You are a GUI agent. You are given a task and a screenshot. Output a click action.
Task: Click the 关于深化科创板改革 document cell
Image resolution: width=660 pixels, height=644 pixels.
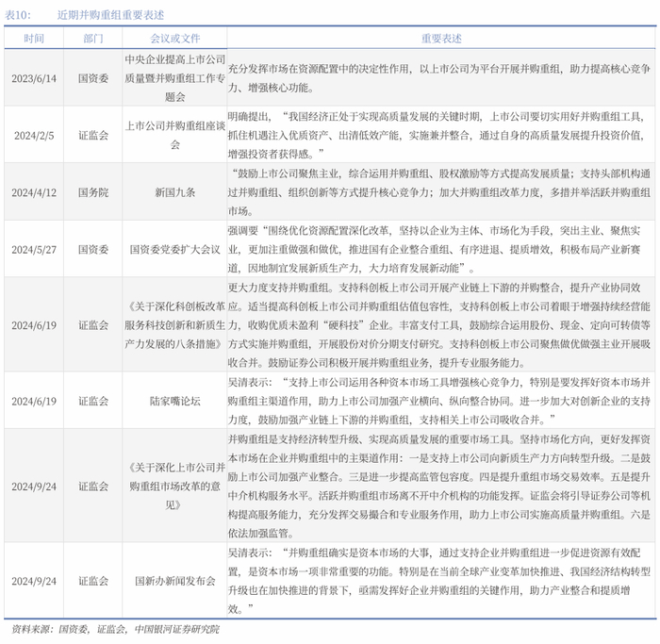coord(174,325)
